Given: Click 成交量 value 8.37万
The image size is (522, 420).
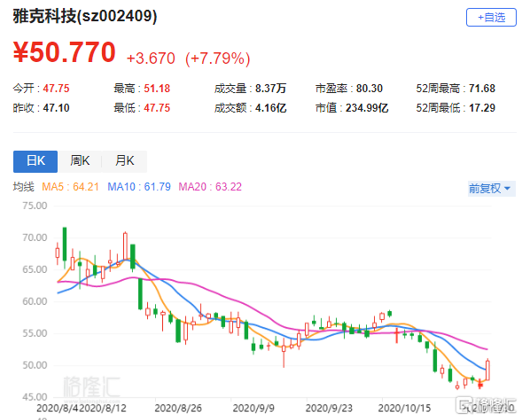Looking at the screenshot, I should click(x=270, y=89).
